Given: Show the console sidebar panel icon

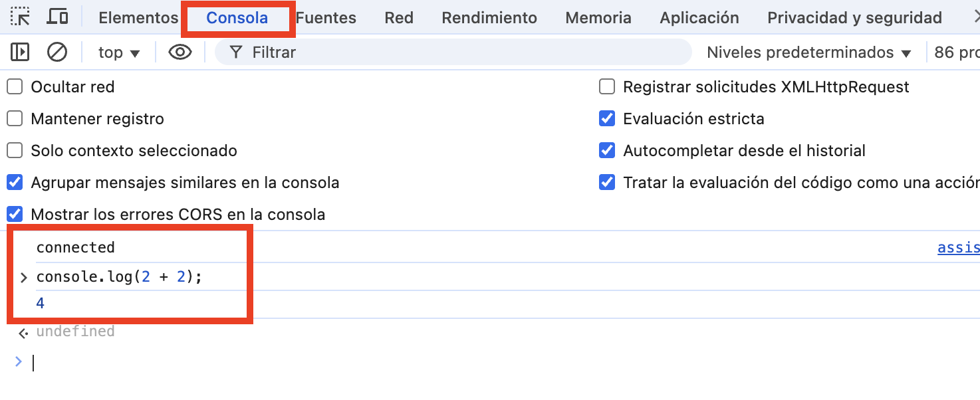Looking at the screenshot, I should (x=20, y=52).
